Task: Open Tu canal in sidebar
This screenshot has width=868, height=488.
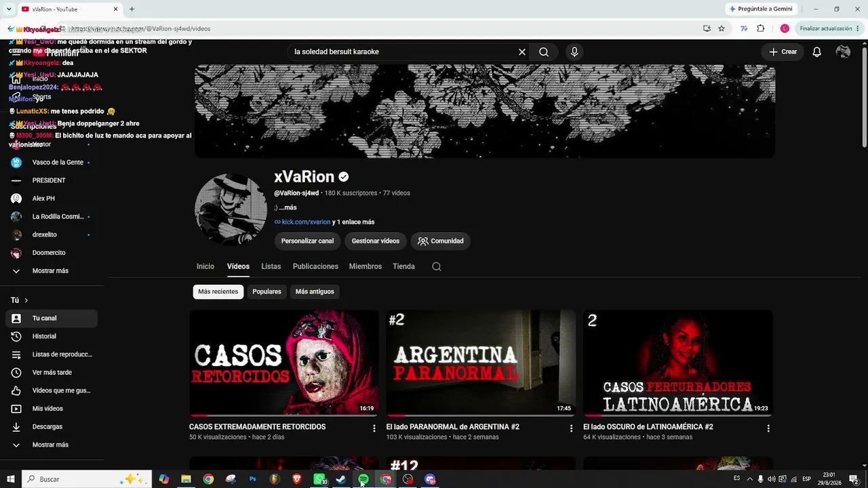Action: (51, 319)
